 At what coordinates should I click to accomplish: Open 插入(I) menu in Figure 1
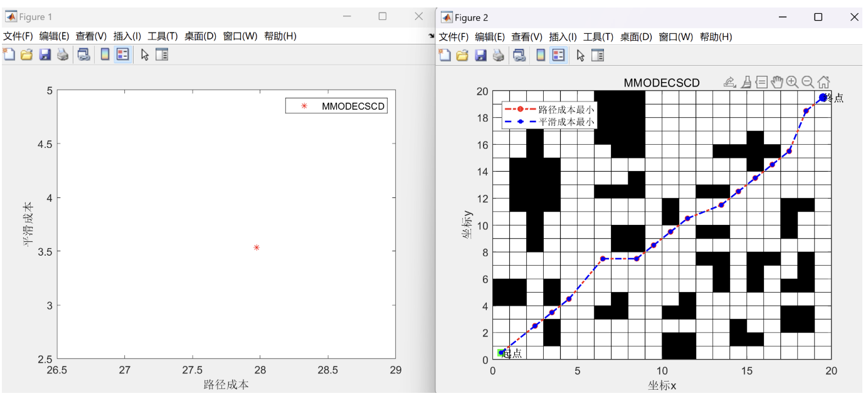[127, 36]
